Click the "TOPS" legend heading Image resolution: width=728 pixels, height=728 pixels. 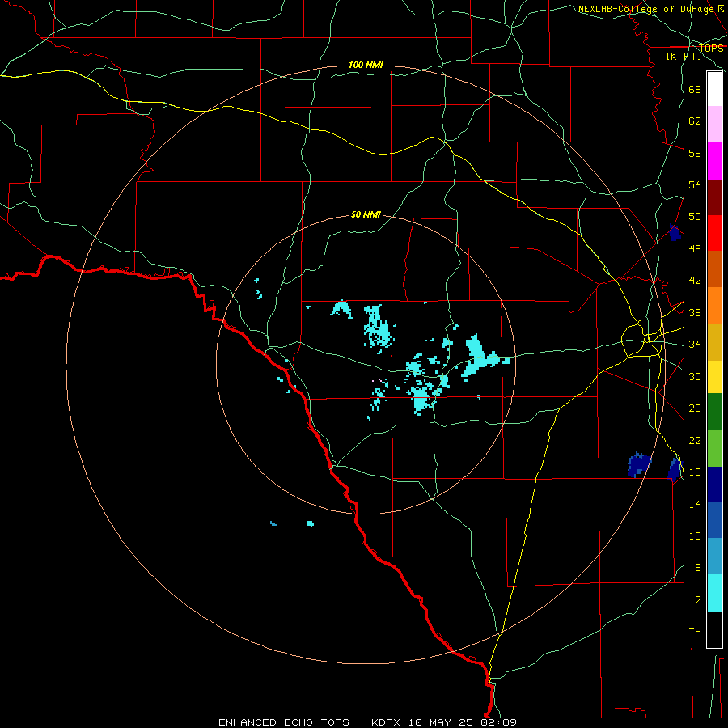711,49
